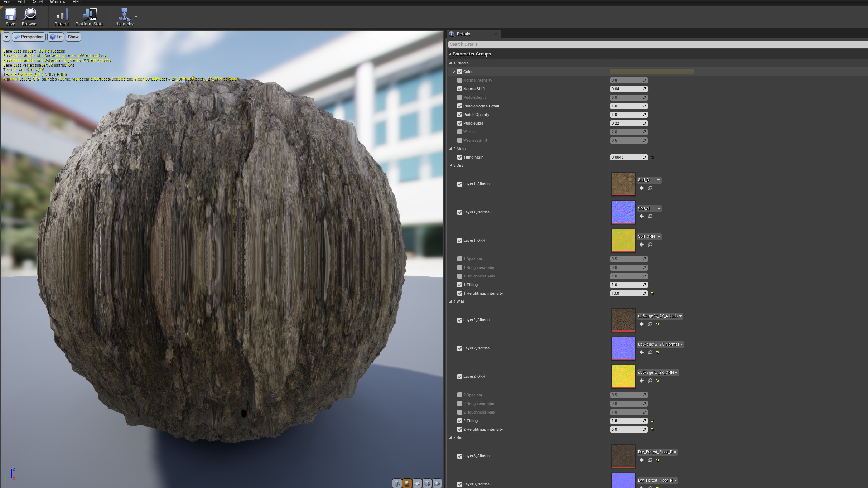Disable the NormalShift parameter checkbox
This screenshot has width=868, height=488.
point(460,89)
